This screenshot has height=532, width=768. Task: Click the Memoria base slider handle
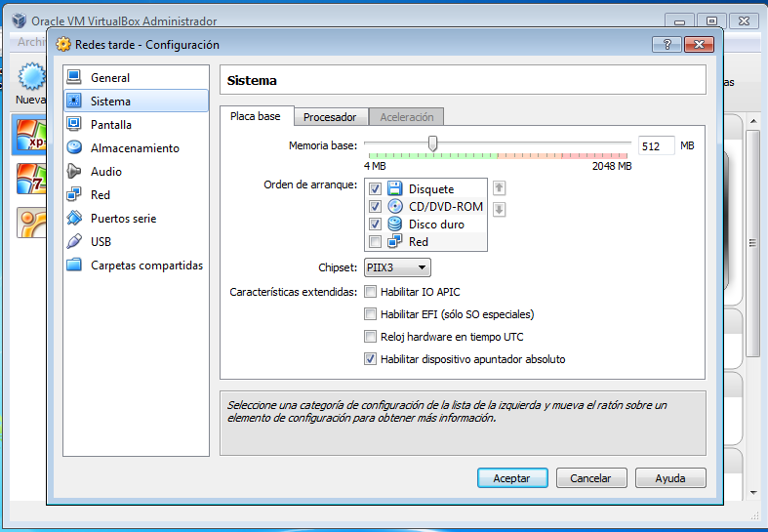432,143
